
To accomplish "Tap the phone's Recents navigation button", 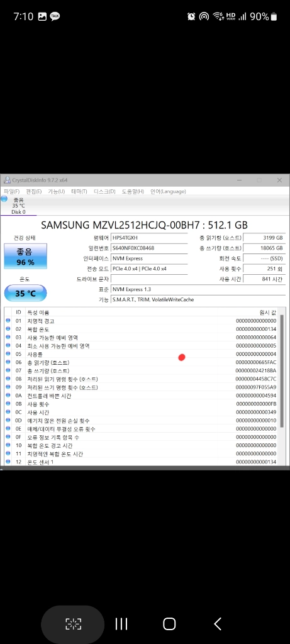I will pyautogui.click(x=121, y=624).
